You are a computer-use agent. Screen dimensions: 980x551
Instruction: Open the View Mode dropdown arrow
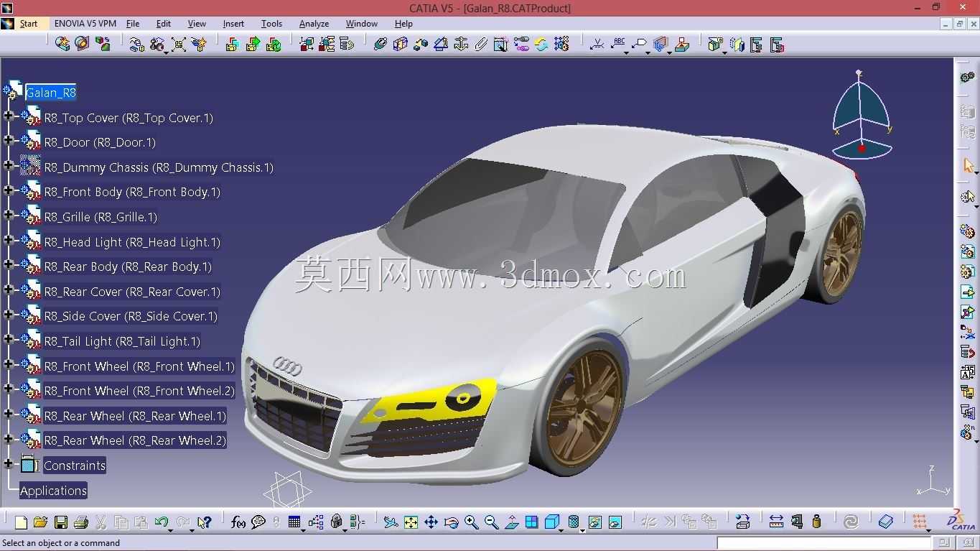click(x=582, y=529)
